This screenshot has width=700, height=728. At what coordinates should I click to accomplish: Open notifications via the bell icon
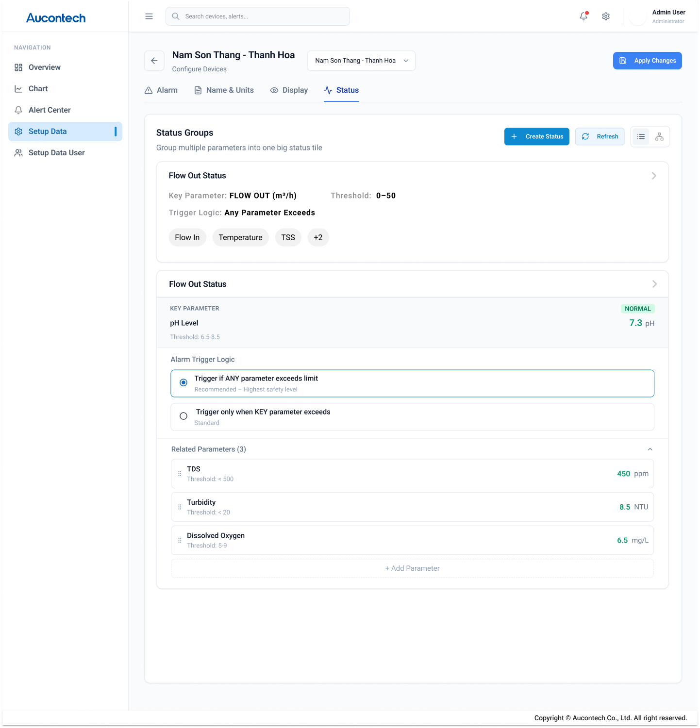click(583, 16)
